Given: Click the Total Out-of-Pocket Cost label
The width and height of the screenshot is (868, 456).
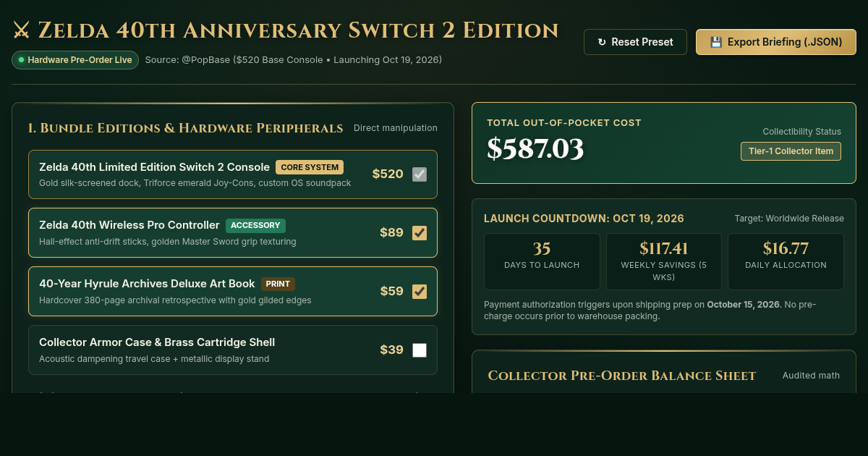Looking at the screenshot, I should tap(564, 123).
